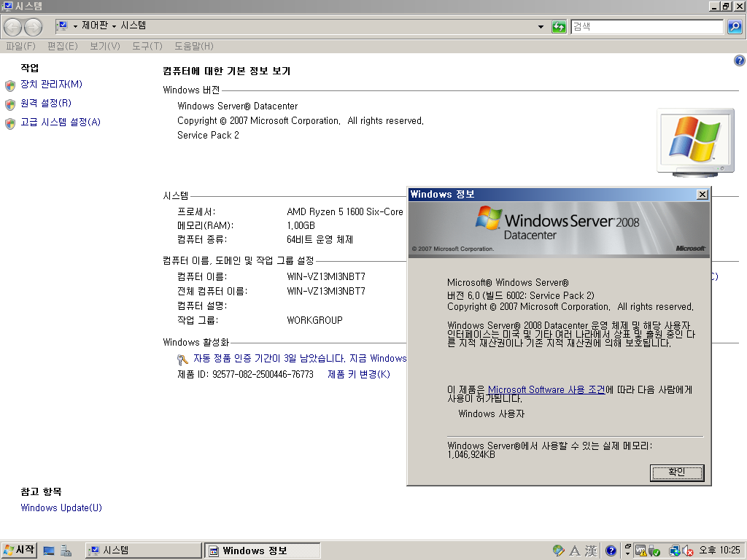Click processor value AMD Ryzen 5 1600

pyautogui.click(x=345, y=212)
